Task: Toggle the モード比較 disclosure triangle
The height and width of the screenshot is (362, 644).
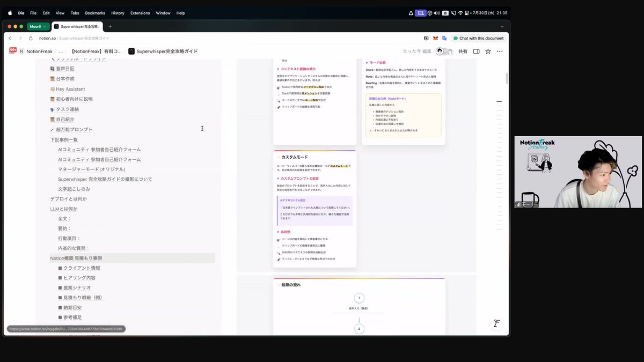Action: click(368, 63)
